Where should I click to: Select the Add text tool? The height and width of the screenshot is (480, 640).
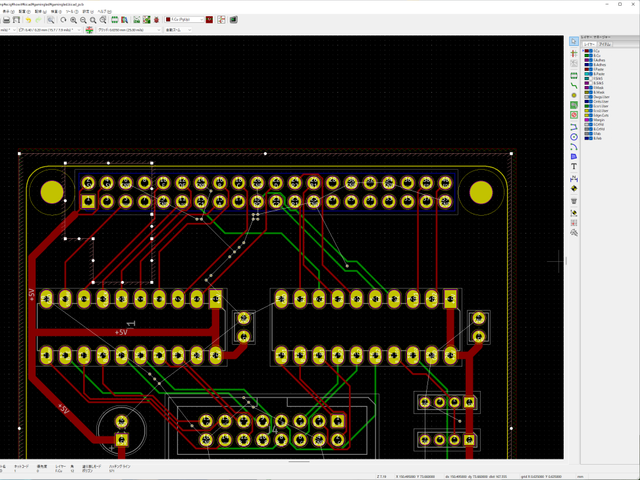pos(573,166)
